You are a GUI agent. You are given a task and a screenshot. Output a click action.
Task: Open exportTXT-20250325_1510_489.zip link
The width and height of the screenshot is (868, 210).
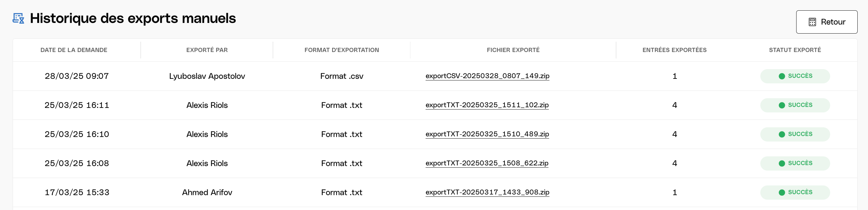click(487, 134)
